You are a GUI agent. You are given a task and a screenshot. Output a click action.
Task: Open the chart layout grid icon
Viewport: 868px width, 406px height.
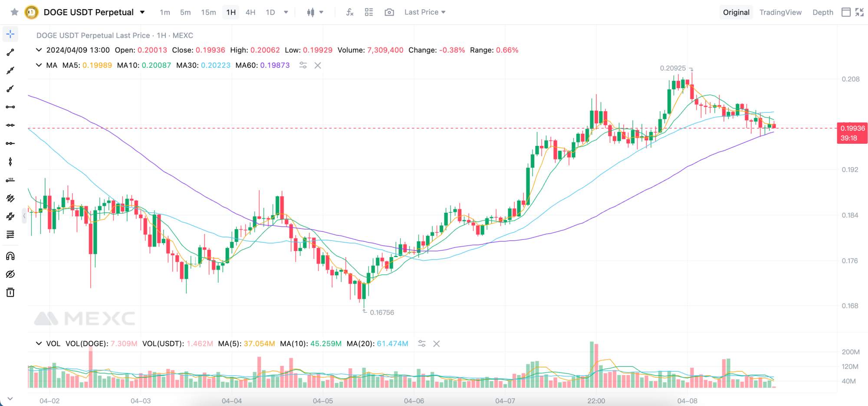369,12
